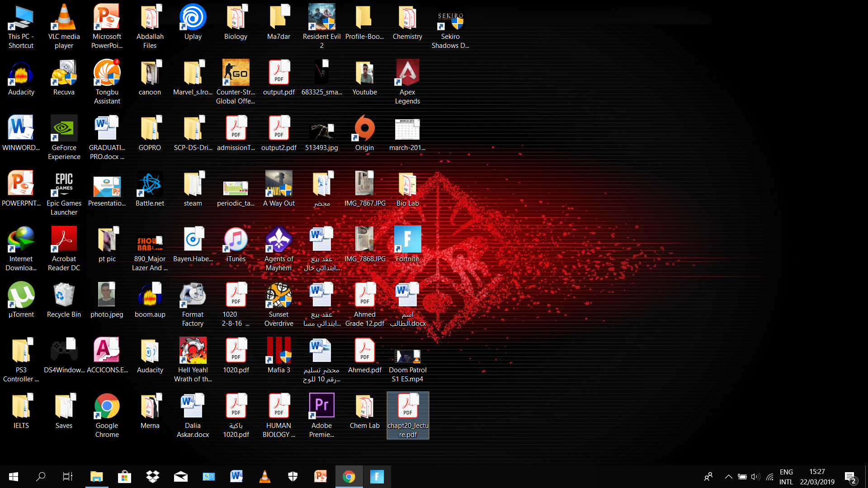The height and width of the screenshot is (488, 868).
Task: Click the Fortnite desktop icon
Action: (x=407, y=240)
